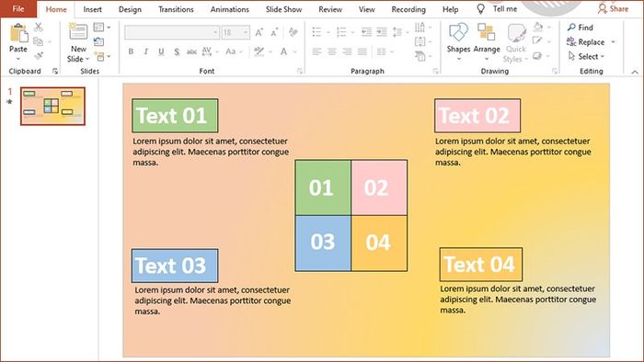Click the Tell me search box
644x362 pixels.
coord(497,8)
